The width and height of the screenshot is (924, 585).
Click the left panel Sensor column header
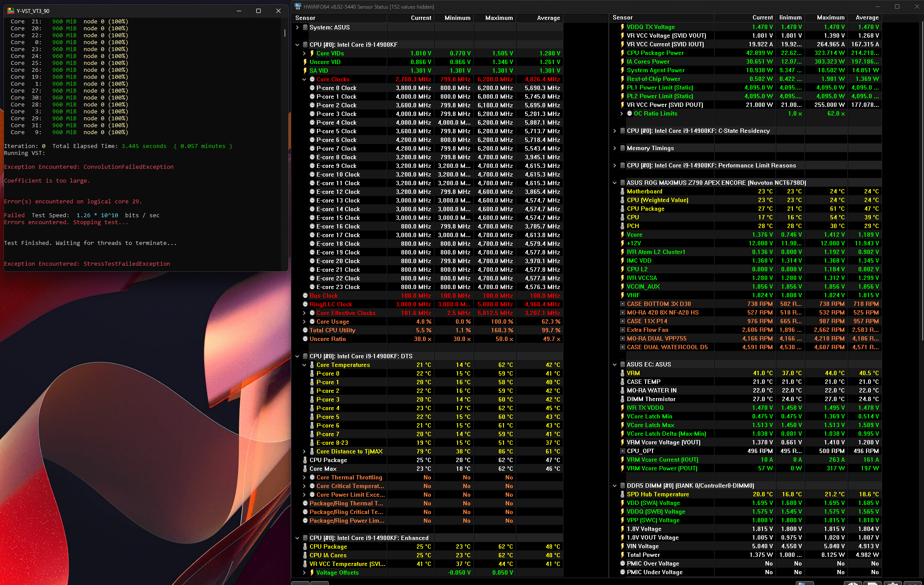339,18
